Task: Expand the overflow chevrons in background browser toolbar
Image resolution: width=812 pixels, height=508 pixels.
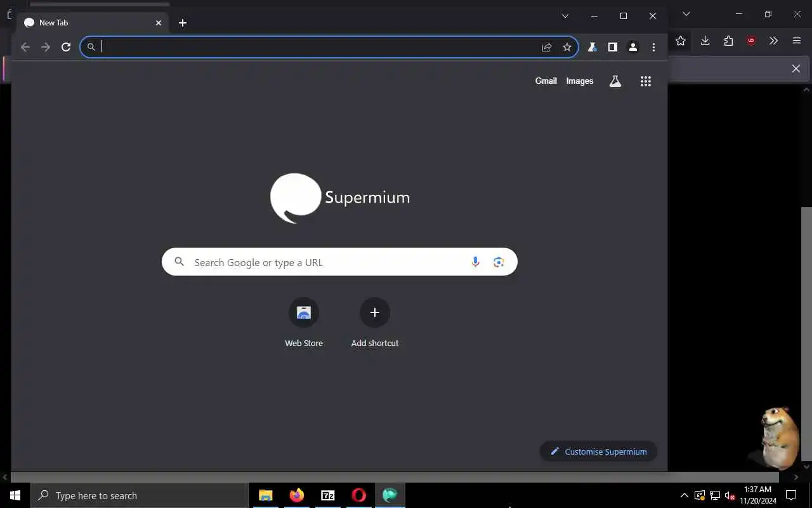Action: [773, 41]
